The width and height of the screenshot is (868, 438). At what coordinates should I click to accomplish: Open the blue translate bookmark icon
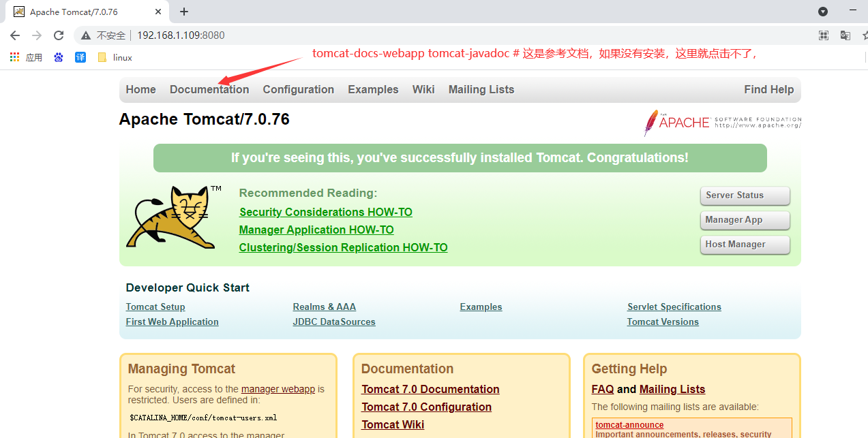point(80,57)
